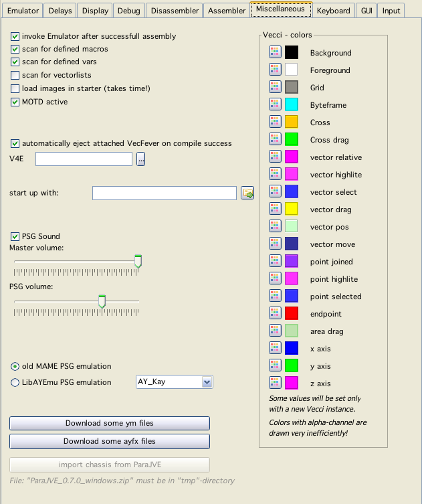Expand the AY_Kay dropdown
Image resolution: width=422 pixels, height=504 pixels.
[x=207, y=382]
